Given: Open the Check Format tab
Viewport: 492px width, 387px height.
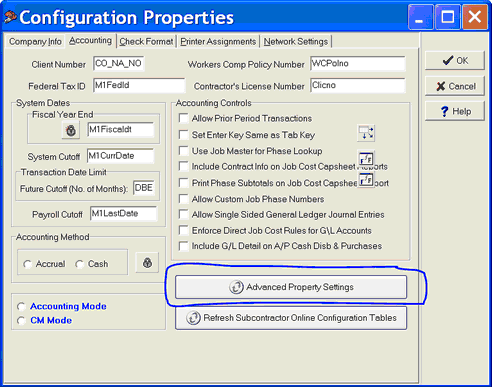Looking at the screenshot, I should coord(146,42).
